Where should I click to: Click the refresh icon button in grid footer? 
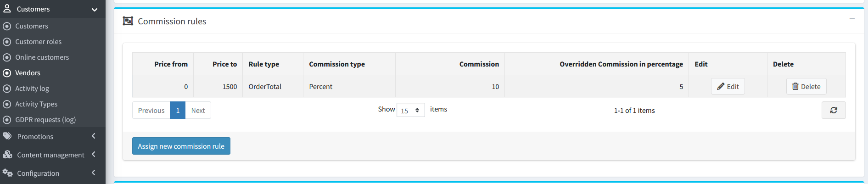click(834, 110)
